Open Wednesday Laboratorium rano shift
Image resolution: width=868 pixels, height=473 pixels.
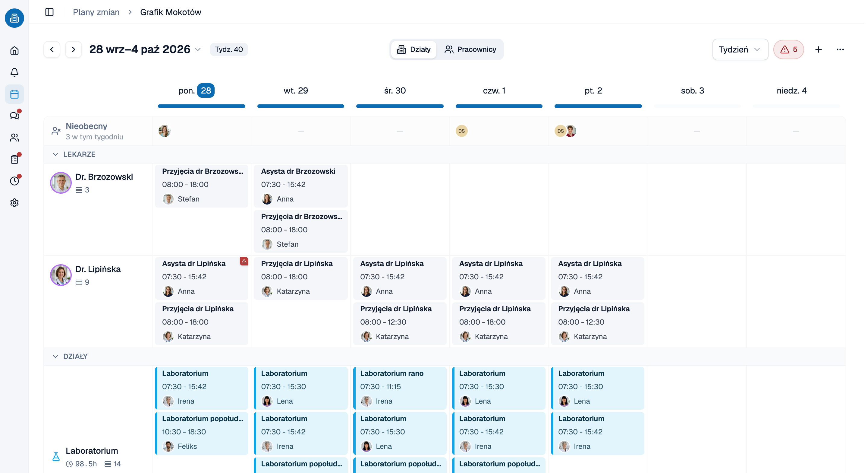click(400, 388)
